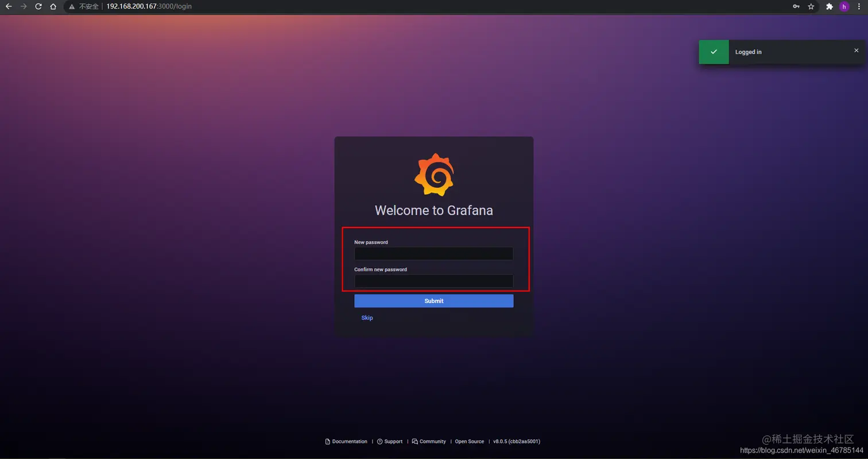Open the Community footer link
This screenshot has width=868, height=459.
[x=429, y=441]
